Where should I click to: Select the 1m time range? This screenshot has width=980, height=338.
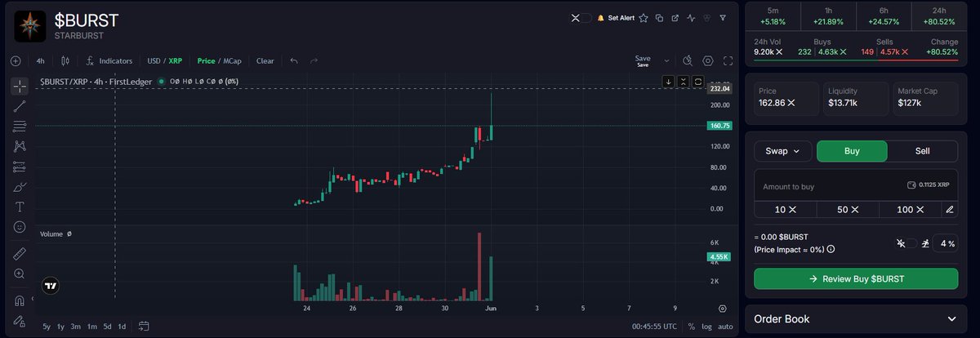[92, 327]
